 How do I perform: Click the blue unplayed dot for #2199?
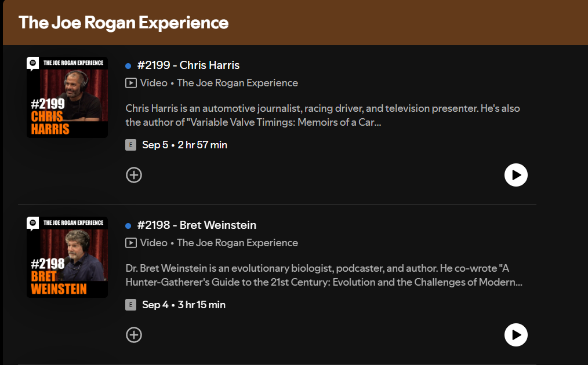(x=128, y=65)
